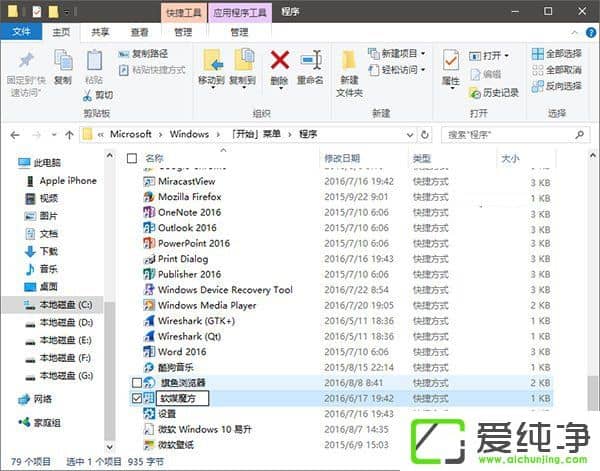
Task: Click the Windows Media Player icon
Action: 149,305
